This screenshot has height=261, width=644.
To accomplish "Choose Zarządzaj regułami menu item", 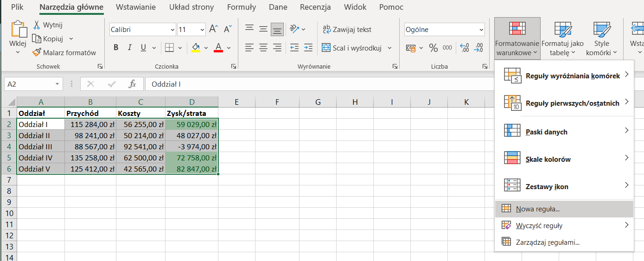I will tap(564, 242).
